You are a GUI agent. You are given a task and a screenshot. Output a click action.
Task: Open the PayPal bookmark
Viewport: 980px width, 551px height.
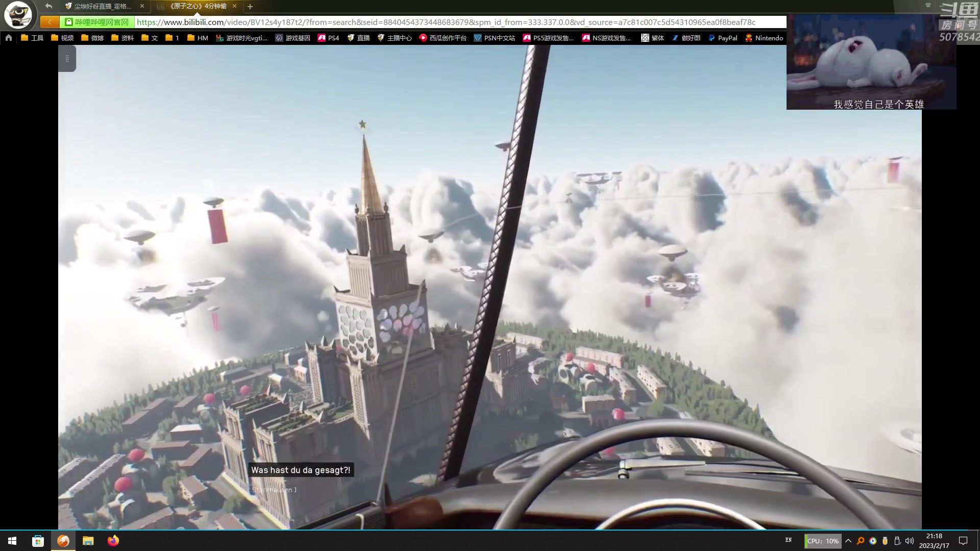point(723,38)
